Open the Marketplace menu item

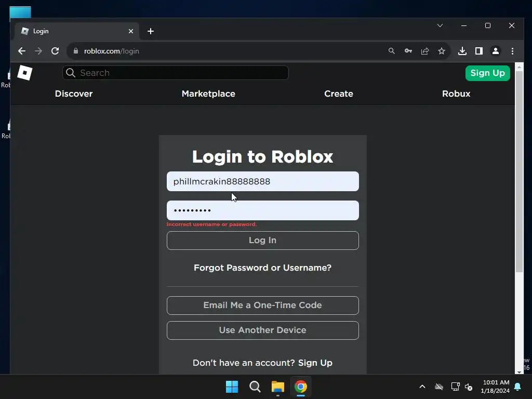pos(208,94)
